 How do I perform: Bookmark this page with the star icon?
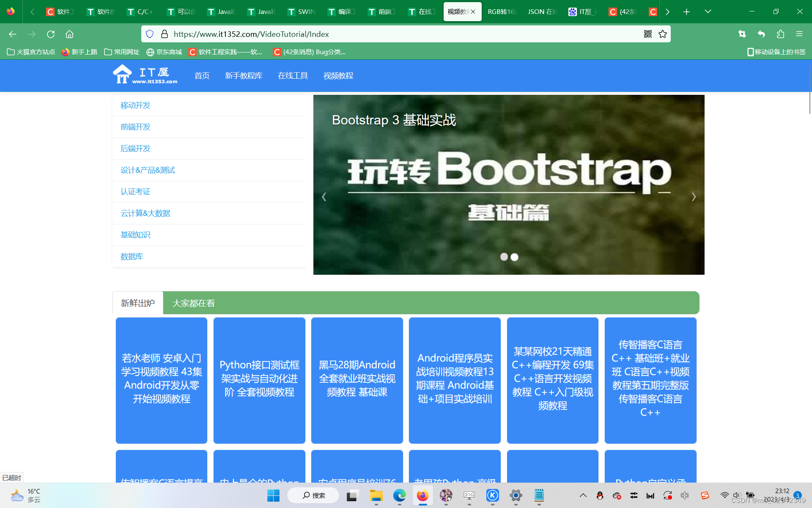click(x=663, y=34)
